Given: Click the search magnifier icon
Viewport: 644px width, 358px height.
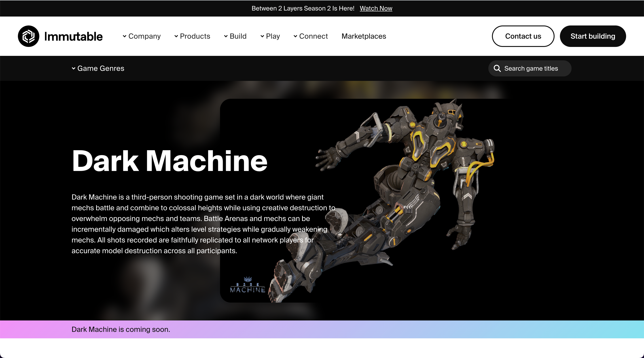Looking at the screenshot, I should point(497,68).
